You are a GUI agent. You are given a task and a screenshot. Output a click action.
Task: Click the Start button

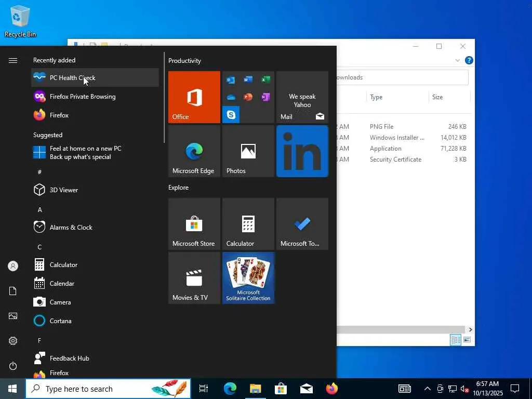12,389
